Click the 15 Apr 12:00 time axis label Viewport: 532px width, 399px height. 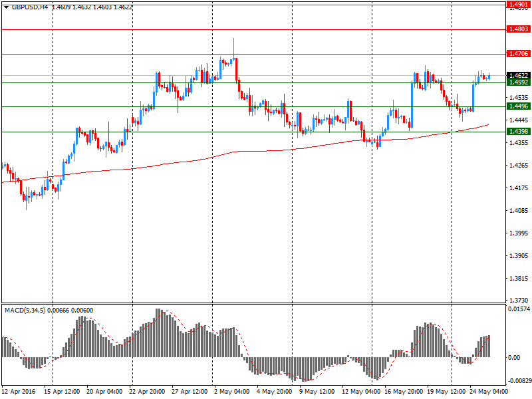point(62,392)
